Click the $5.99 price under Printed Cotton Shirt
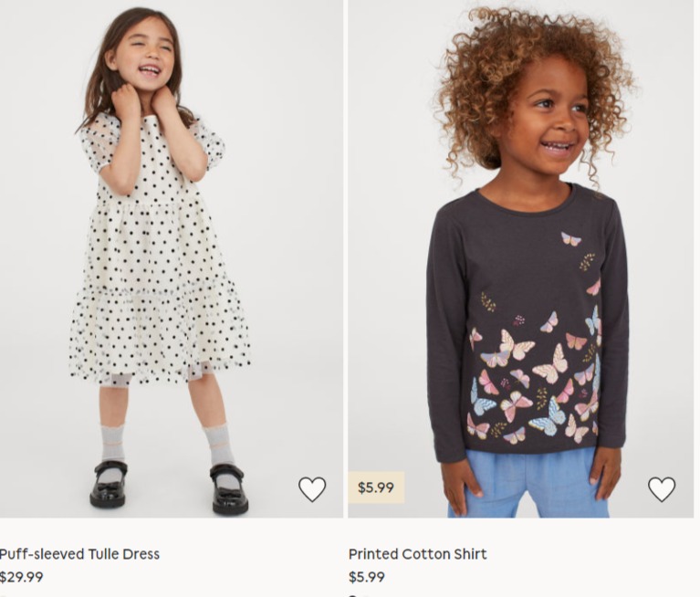Image resolution: width=700 pixels, height=597 pixels. tap(367, 577)
